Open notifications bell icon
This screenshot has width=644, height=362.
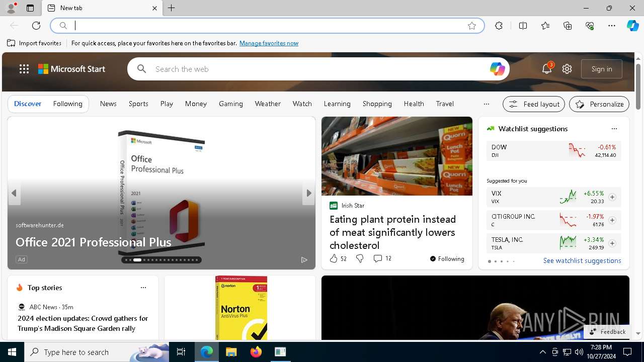[547, 69]
